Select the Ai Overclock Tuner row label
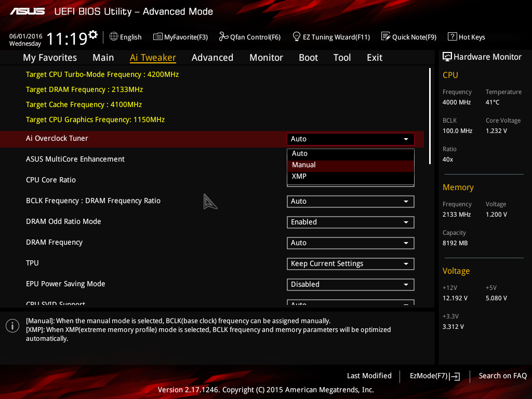The height and width of the screenshot is (399, 532). pyautogui.click(x=57, y=138)
